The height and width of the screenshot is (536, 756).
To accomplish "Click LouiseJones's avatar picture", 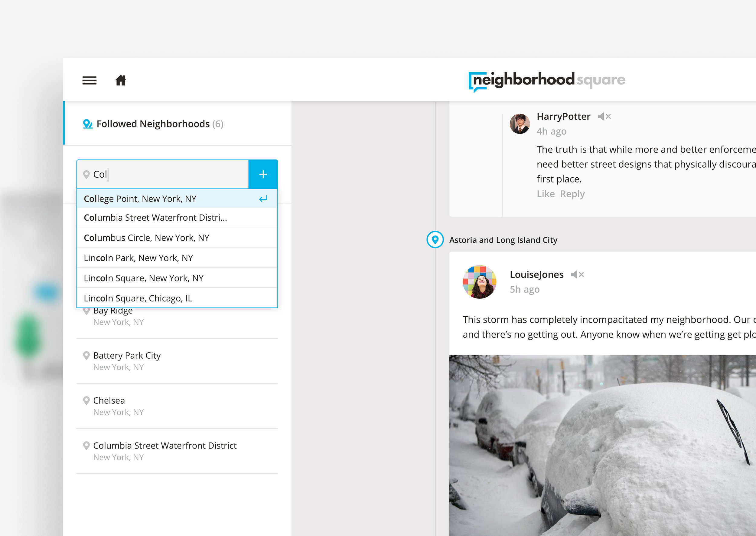I will point(480,282).
